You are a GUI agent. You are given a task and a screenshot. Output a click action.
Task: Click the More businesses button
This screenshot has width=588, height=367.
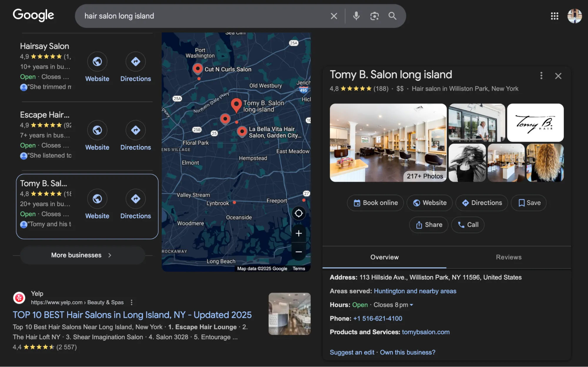pyautogui.click(x=82, y=255)
